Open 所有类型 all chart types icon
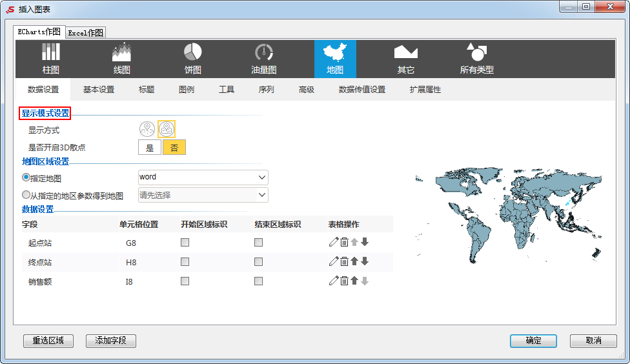 (477, 59)
